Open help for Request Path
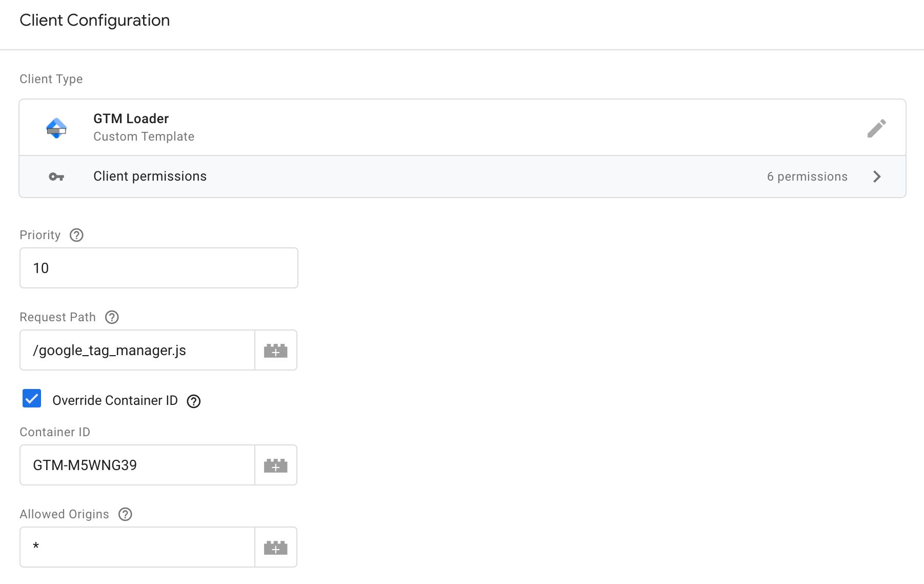The image size is (924, 584). tap(112, 317)
